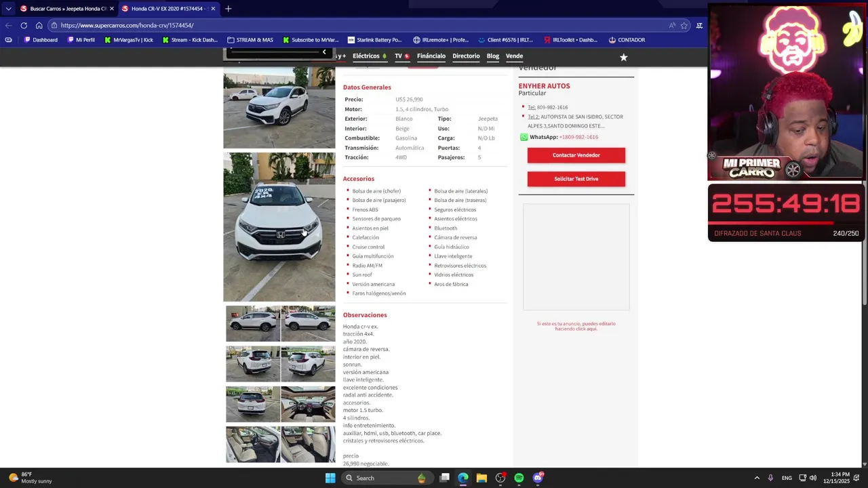This screenshot has width=868, height=488.
Task: Close the Buscar Carros tab
Action: click(x=112, y=9)
